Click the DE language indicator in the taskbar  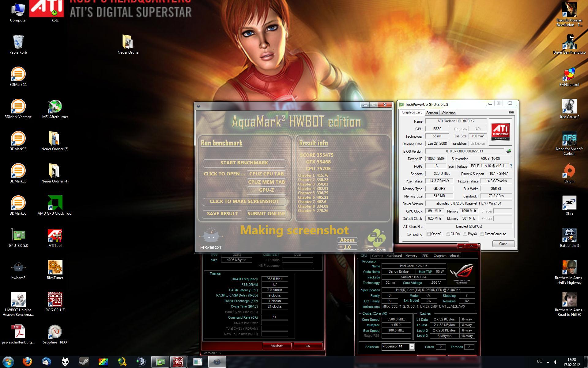pyautogui.click(x=539, y=361)
